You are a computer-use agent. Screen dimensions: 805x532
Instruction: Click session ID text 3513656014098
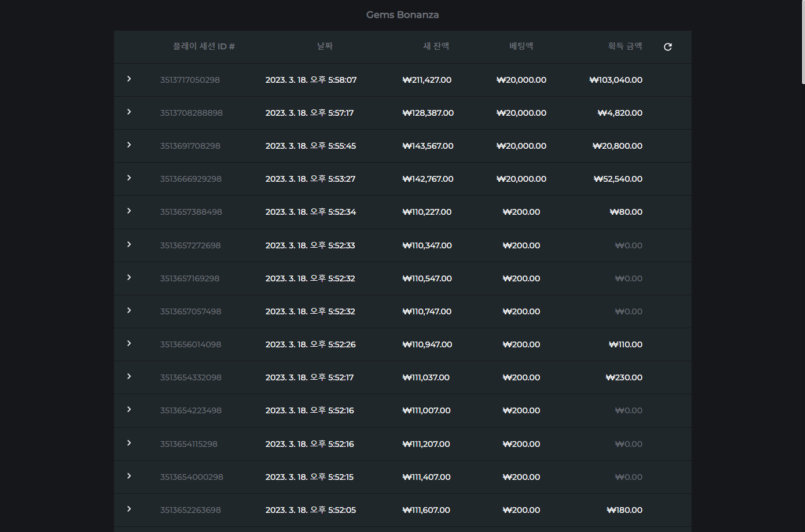pyautogui.click(x=190, y=344)
